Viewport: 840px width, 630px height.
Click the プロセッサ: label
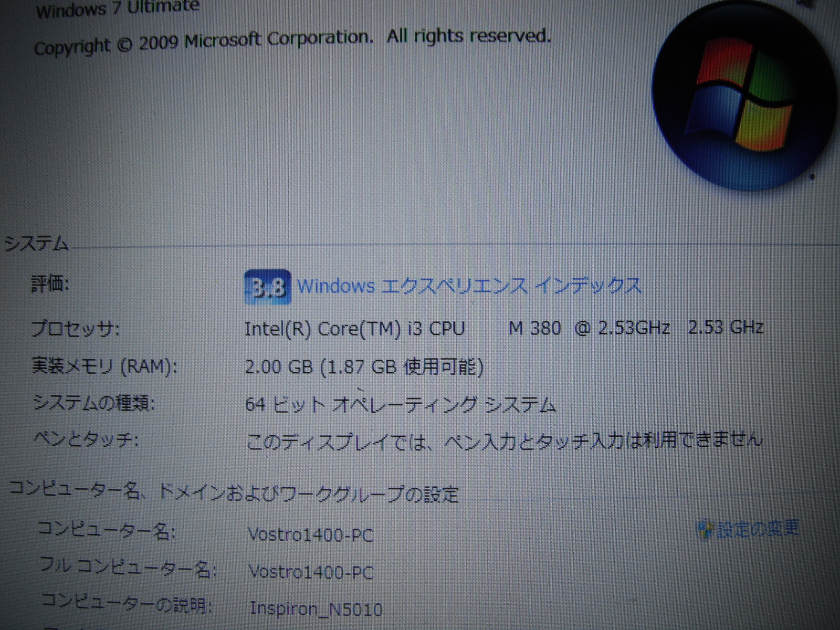click(x=76, y=329)
